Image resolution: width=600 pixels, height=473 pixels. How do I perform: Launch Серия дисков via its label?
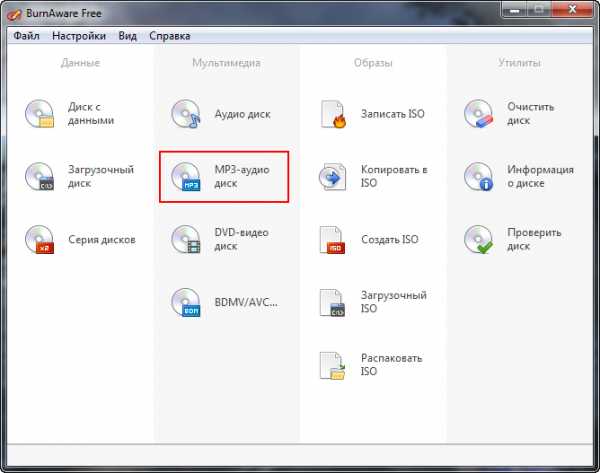coord(102,240)
